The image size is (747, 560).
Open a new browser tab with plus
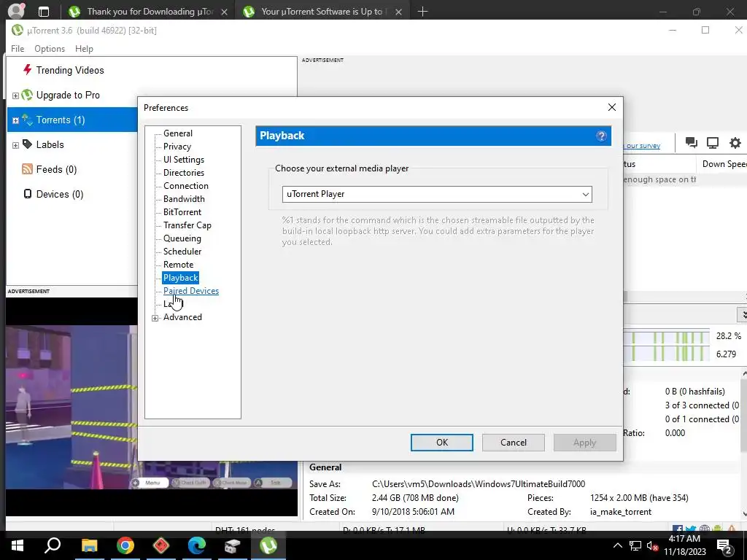(x=422, y=12)
